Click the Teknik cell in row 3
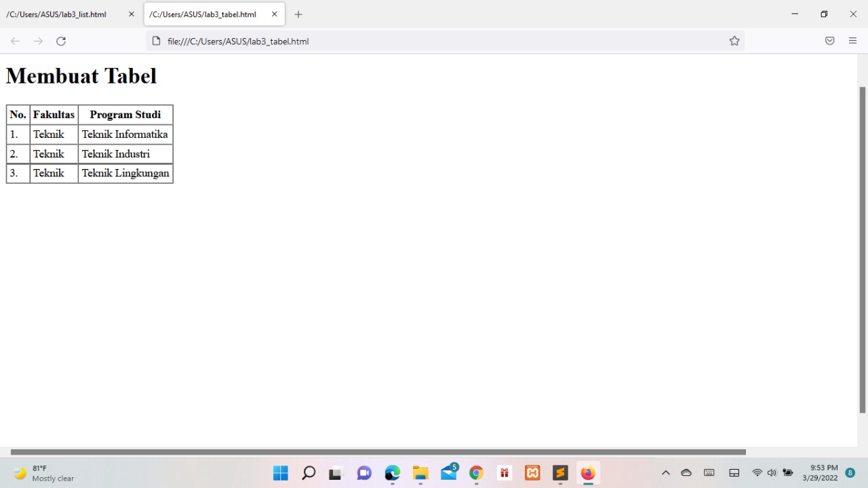The image size is (868, 488). pyautogui.click(x=54, y=173)
